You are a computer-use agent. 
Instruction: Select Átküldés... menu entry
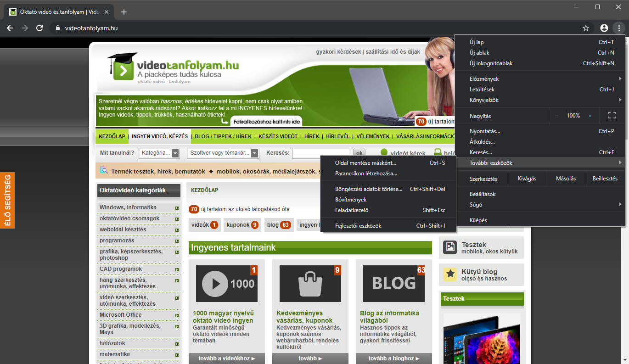pyautogui.click(x=540, y=142)
